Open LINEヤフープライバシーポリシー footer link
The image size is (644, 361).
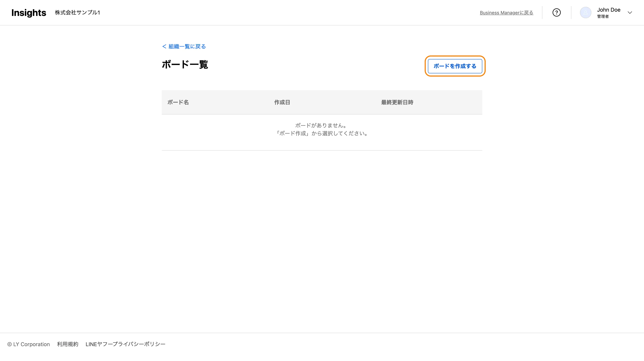pyautogui.click(x=125, y=344)
